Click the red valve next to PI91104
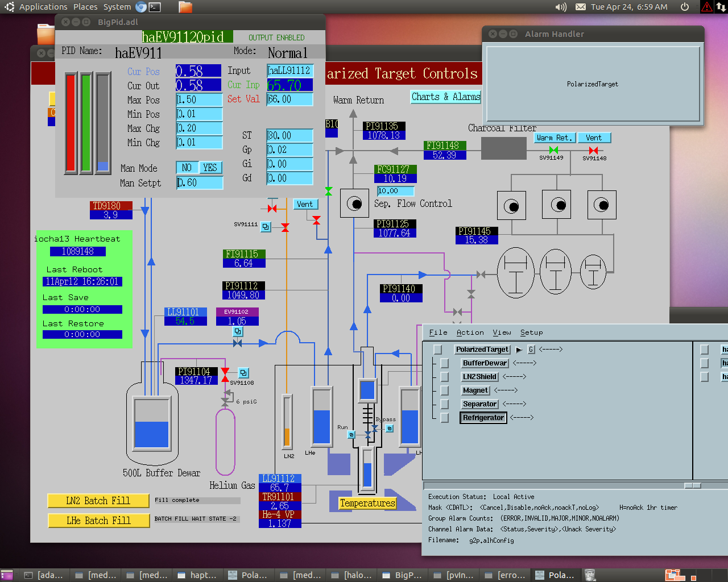Image resolution: width=728 pixels, height=582 pixels. pyautogui.click(x=225, y=375)
